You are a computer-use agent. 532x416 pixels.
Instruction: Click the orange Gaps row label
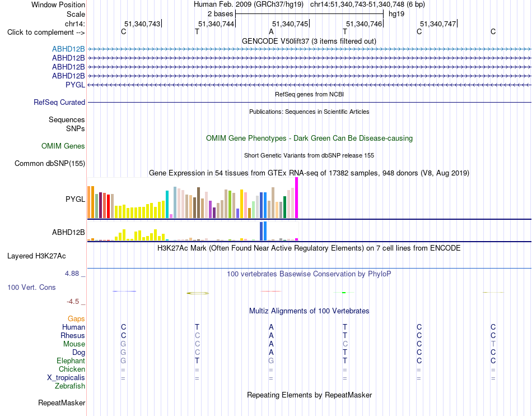pyautogui.click(x=76, y=318)
